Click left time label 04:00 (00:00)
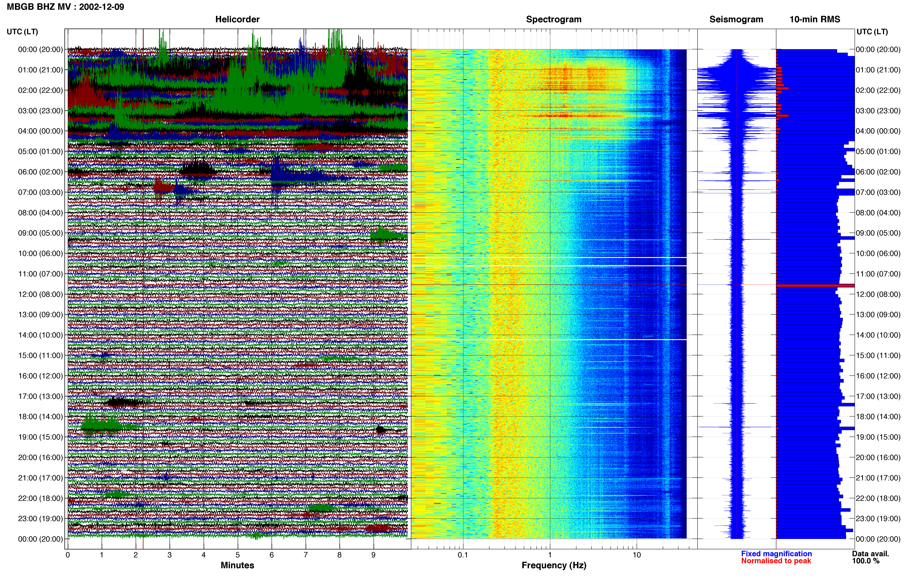Image resolution: width=924 pixels, height=578 pixels. point(41,131)
